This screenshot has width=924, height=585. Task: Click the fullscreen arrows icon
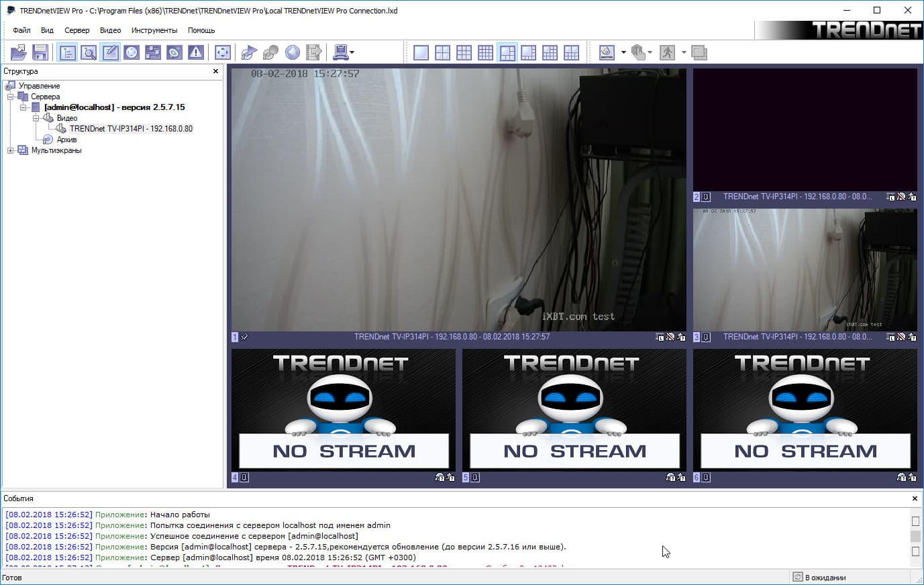(x=223, y=52)
